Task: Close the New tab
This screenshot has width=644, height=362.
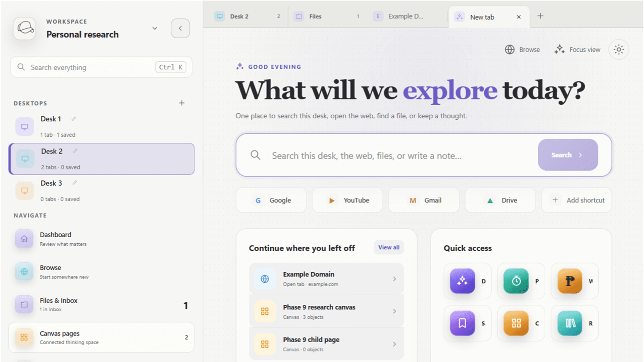Action: click(519, 17)
